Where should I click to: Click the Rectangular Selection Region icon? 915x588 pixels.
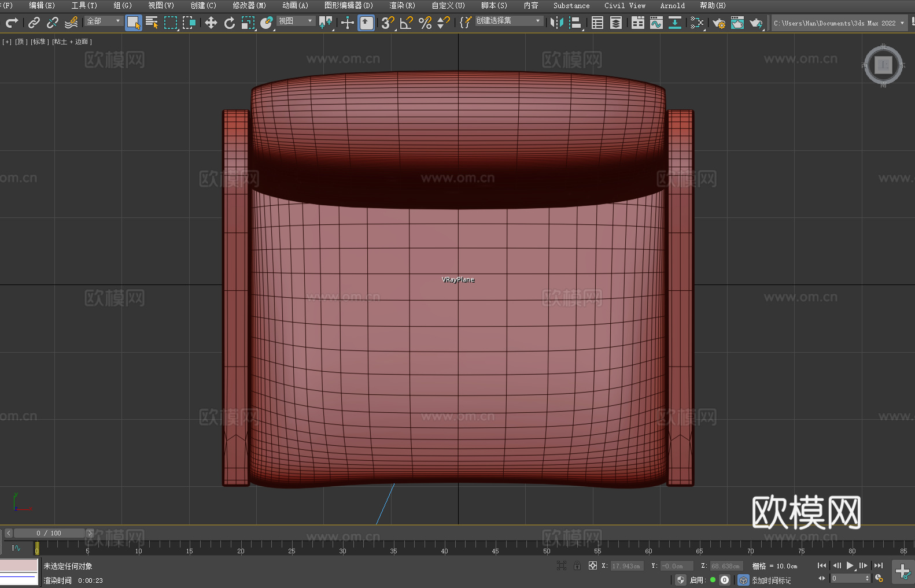[x=171, y=23]
